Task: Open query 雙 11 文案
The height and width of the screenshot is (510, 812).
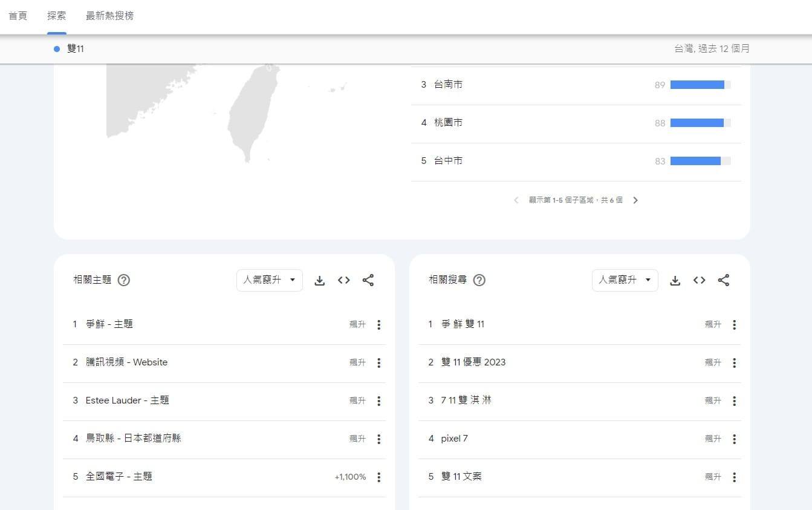Action: coord(461,477)
